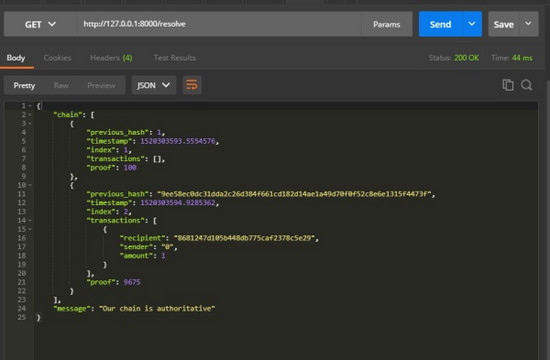The height and width of the screenshot is (360, 550).
Task: Click the proof value 100
Action: (x=130, y=168)
